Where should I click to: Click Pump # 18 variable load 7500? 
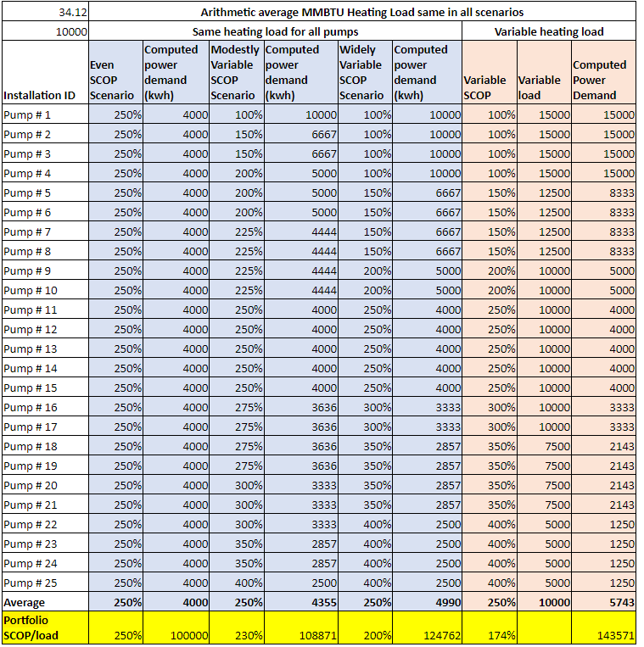pyautogui.click(x=544, y=446)
